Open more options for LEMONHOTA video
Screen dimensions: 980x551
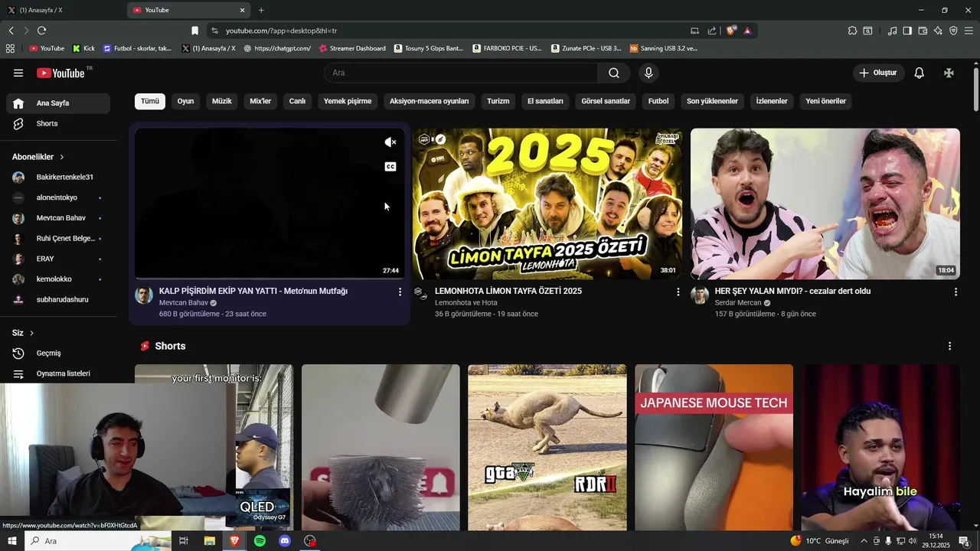click(x=678, y=292)
